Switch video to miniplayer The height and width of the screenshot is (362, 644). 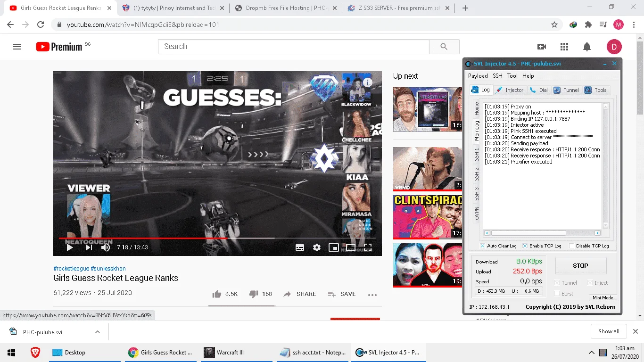pos(334,247)
